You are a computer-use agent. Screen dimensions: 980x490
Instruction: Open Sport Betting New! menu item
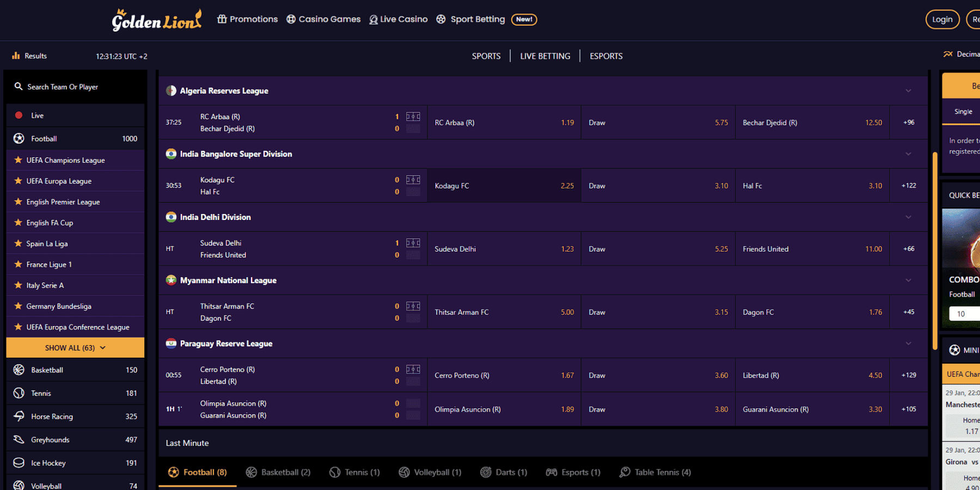pyautogui.click(x=487, y=20)
